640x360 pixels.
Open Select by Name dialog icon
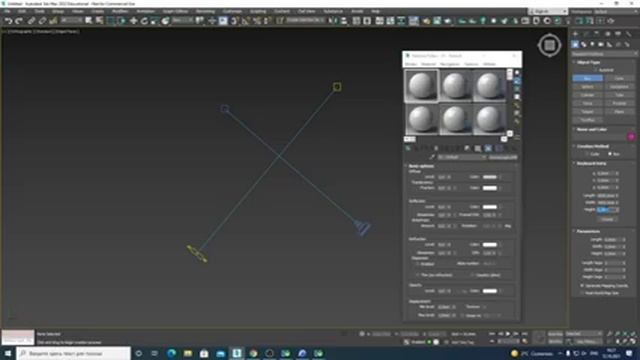(x=99, y=20)
